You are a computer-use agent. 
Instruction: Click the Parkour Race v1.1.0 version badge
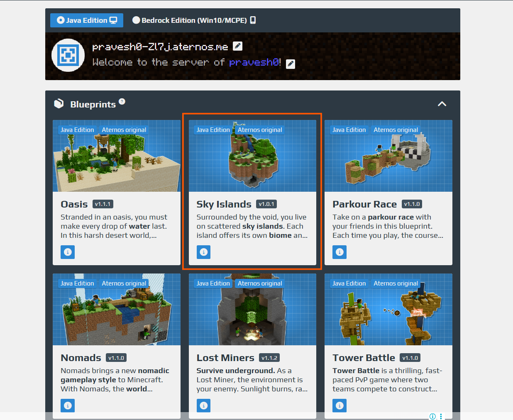tap(412, 204)
